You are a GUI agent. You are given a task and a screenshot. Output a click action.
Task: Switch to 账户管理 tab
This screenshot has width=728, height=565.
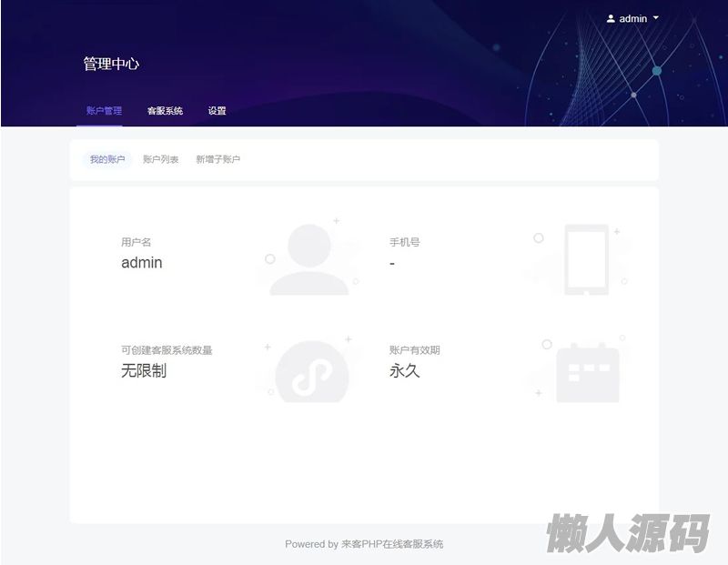click(x=104, y=110)
